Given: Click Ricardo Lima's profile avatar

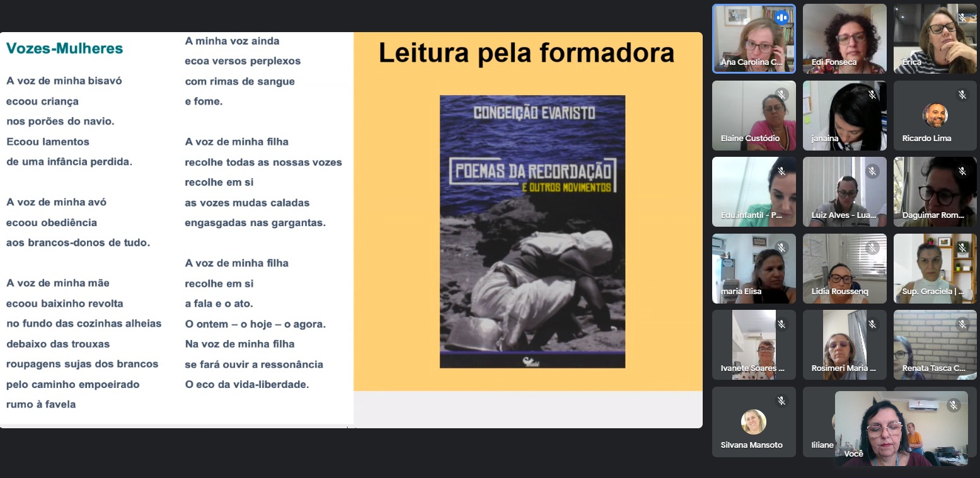Looking at the screenshot, I should [x=935, y=115].
